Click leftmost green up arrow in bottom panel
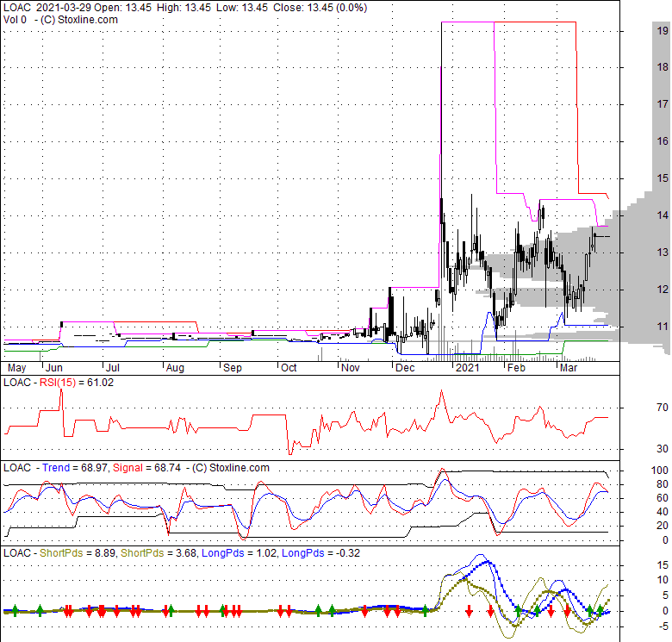 (x=15, y=611)
